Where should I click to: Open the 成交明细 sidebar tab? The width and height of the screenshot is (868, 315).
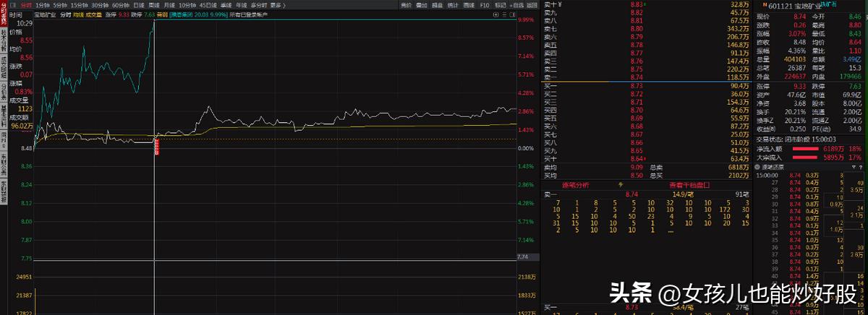click(x=4, y=66)
